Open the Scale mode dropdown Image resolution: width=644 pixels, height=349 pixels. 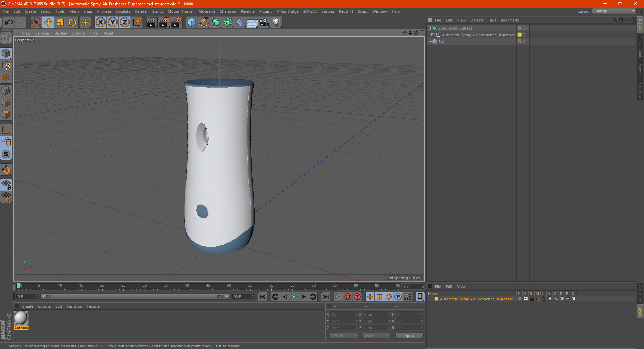(x=376, y=336)
